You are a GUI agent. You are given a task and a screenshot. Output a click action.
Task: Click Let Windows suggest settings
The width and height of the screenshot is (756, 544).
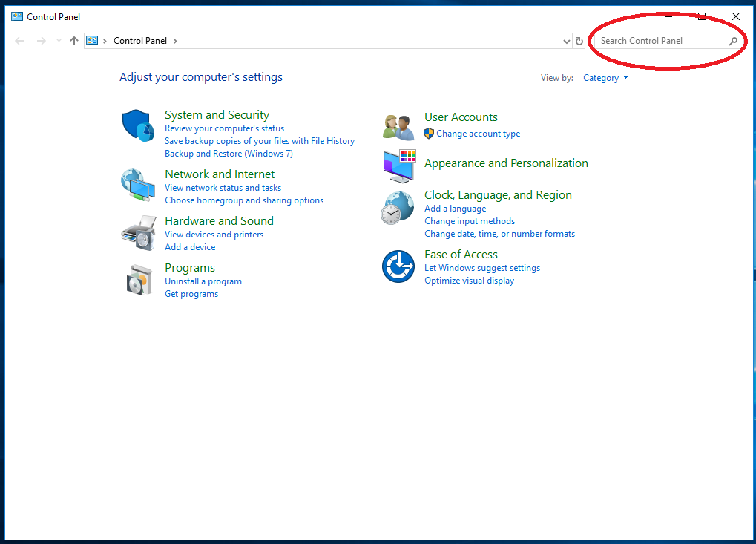point(481,268)
